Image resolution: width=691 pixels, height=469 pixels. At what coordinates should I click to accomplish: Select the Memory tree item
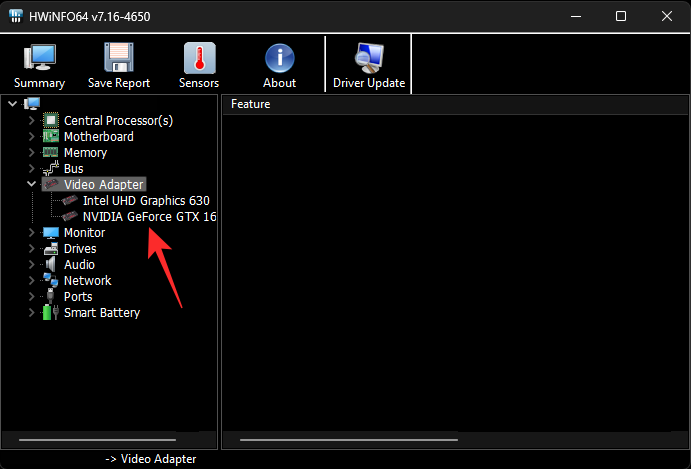[85, 153]
